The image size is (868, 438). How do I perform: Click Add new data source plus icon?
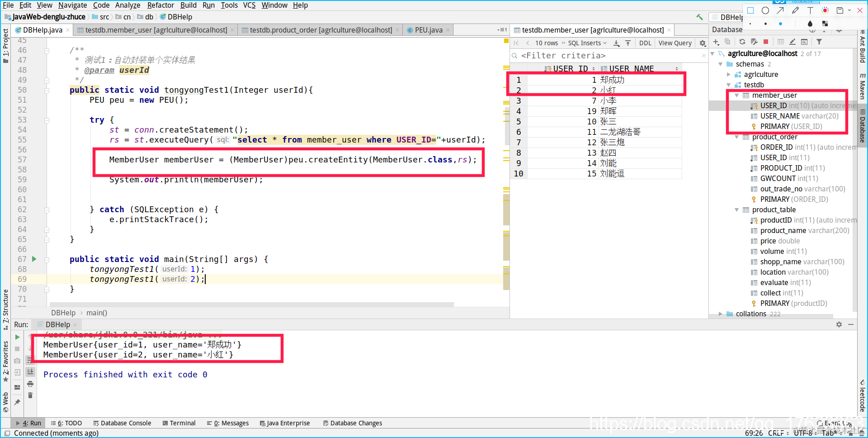(716, 42)
